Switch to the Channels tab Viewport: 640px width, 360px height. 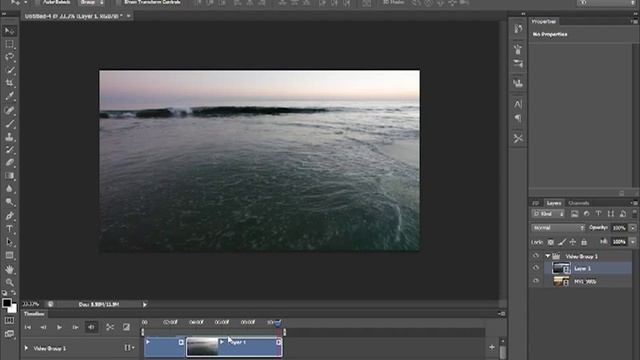click(578, 203)
